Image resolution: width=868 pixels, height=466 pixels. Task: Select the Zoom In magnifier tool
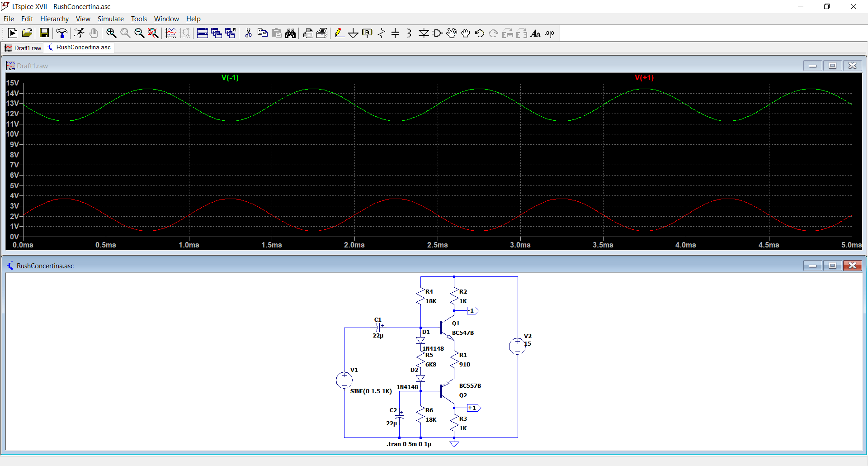[x=111, y=33]
